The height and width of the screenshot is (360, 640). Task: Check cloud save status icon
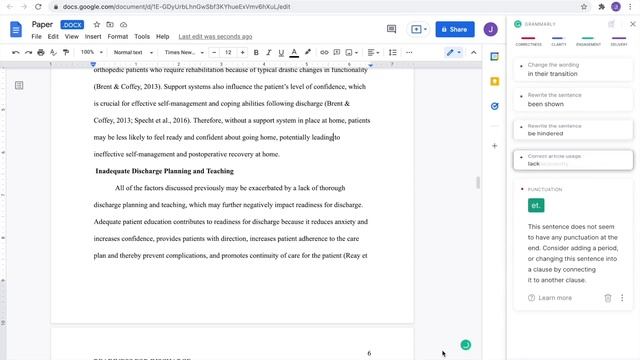coord(123,25)
